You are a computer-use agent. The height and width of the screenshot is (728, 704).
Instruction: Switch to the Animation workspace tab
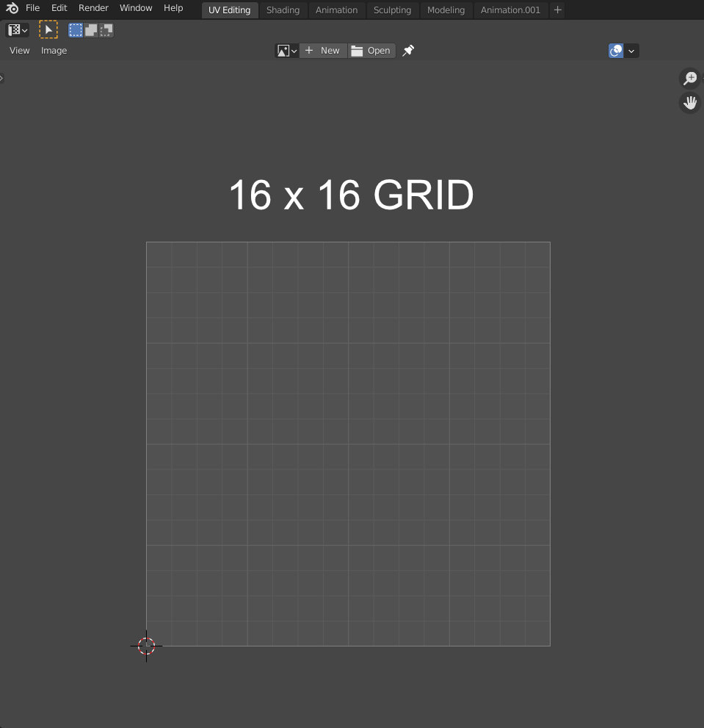(x=336, y=10)
